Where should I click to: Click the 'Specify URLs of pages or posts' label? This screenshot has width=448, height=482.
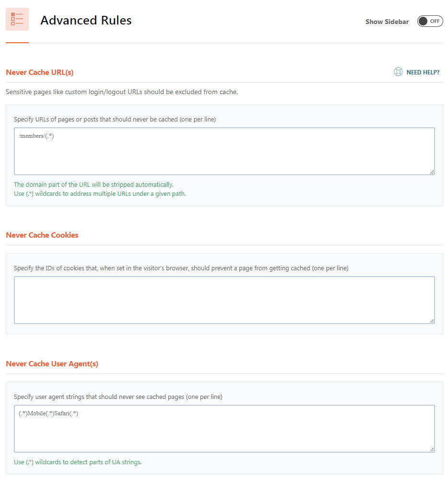click(115, 119)
